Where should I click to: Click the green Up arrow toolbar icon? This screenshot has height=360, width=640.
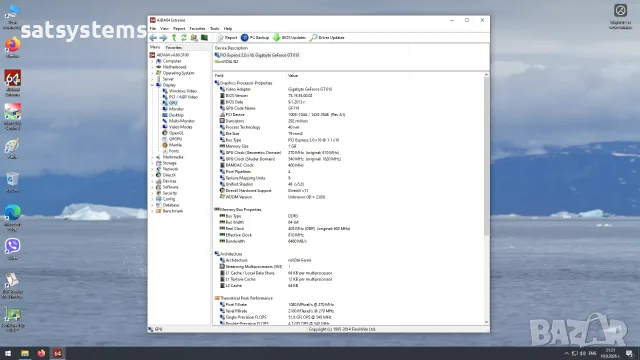click(x=174, y=38)
